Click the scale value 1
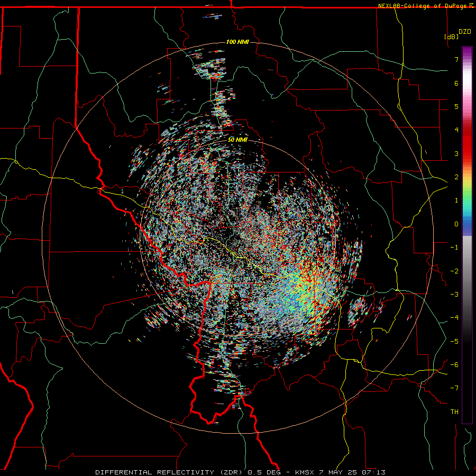The width and height of the screenshot is (476, 476). [x=456, y=200]
